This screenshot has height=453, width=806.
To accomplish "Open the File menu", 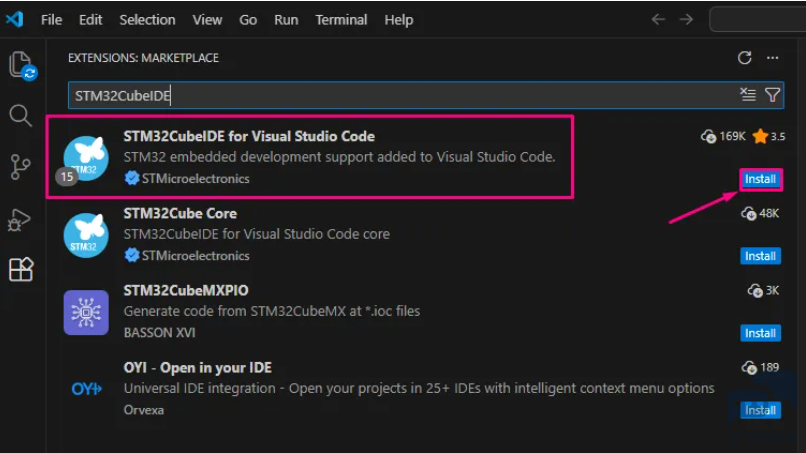I will 51,20.
